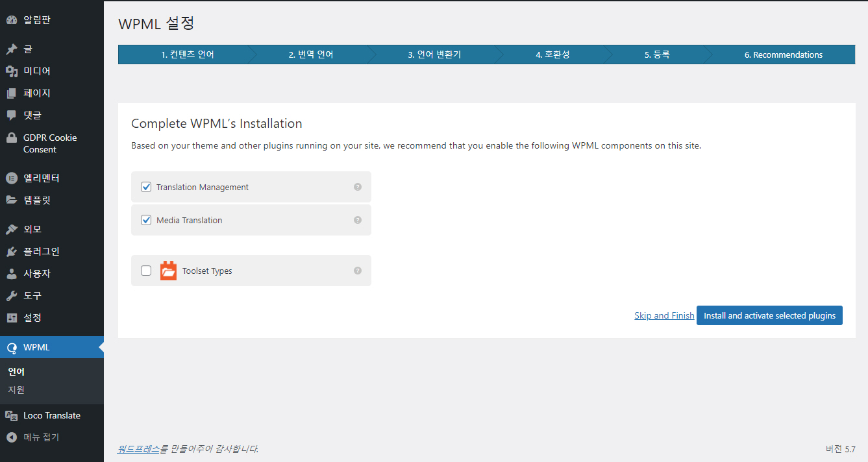Go to wizard step 4. 호환성
Viewport: 868px width, 462px height.
(x=552, y=55)
